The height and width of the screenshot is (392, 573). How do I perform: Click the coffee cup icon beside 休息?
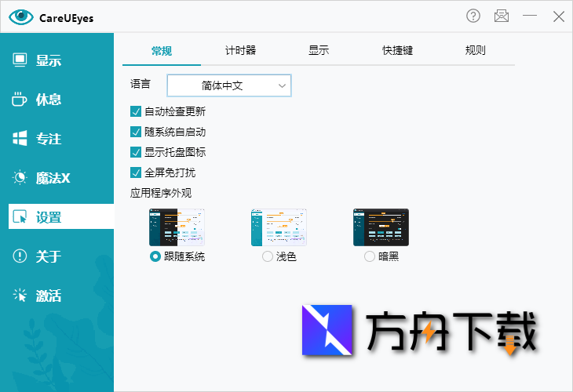(19, 99)
